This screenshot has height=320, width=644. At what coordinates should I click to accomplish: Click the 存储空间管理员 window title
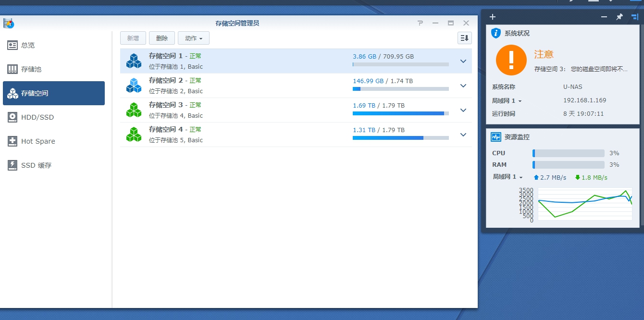click(237, 23)
